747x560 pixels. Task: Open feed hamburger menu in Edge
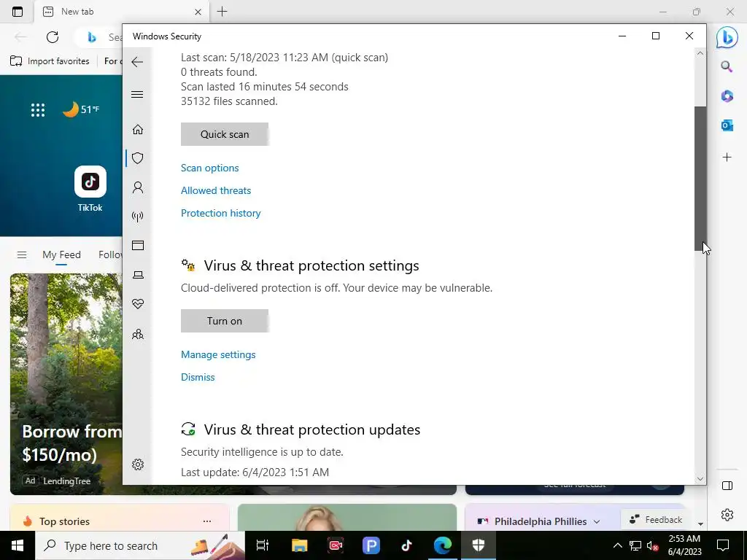click(x=21, y=254)
